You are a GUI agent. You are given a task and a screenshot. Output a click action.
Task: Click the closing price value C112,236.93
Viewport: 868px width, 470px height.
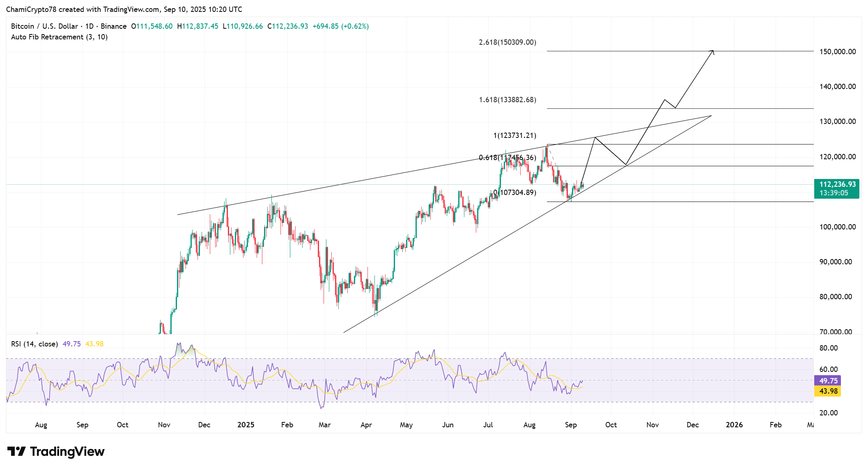coord(287,26)
